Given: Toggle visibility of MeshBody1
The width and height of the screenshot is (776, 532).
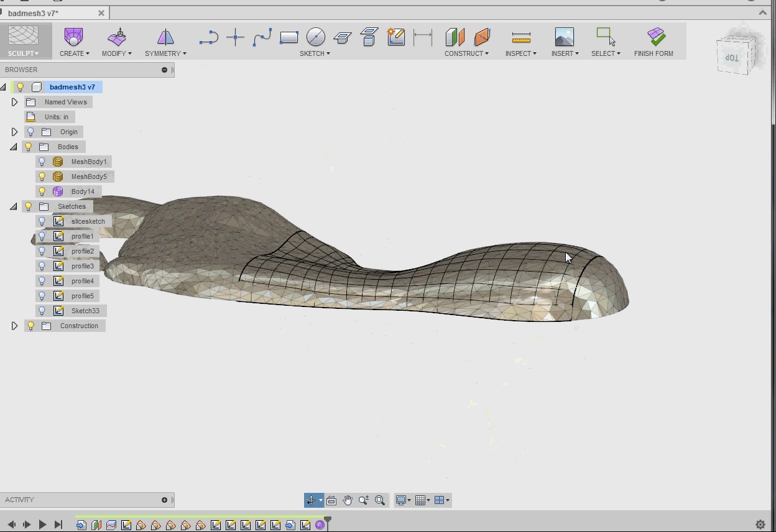Looking at the screenshot, I should click(x=41, y=161).
